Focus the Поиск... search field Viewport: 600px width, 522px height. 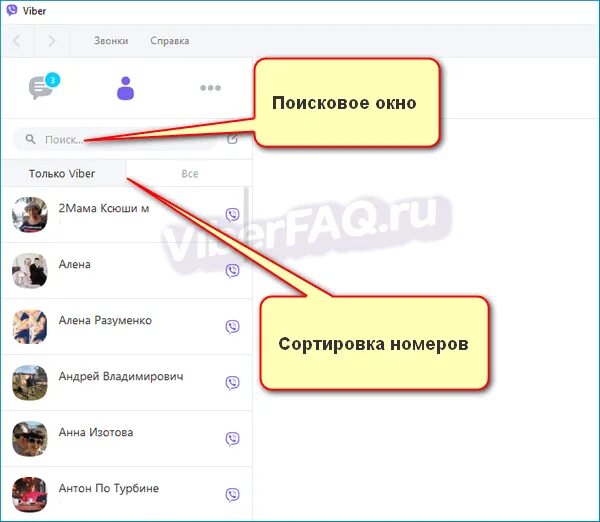[117, 139]
